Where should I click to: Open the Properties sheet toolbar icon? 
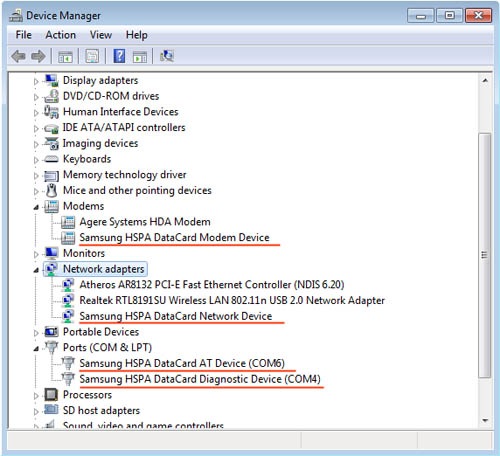click(92, 56)
